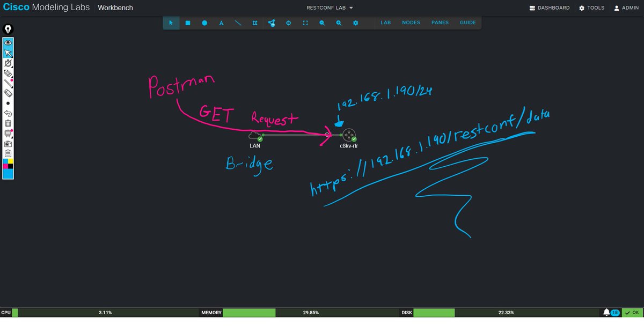
Task: Undo the last stroke with the undo arrow
Action: point(8,113)
